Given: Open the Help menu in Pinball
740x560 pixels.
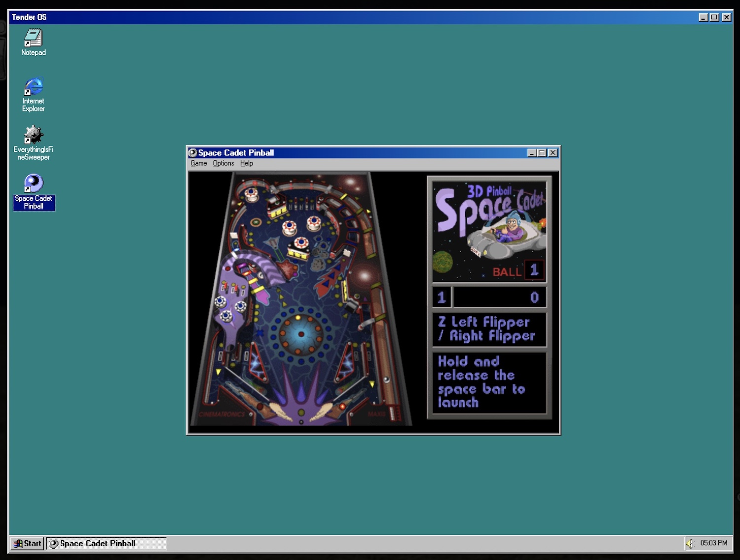Looking at the screenshot, I should pyautogui.click(x=247, y=163).
